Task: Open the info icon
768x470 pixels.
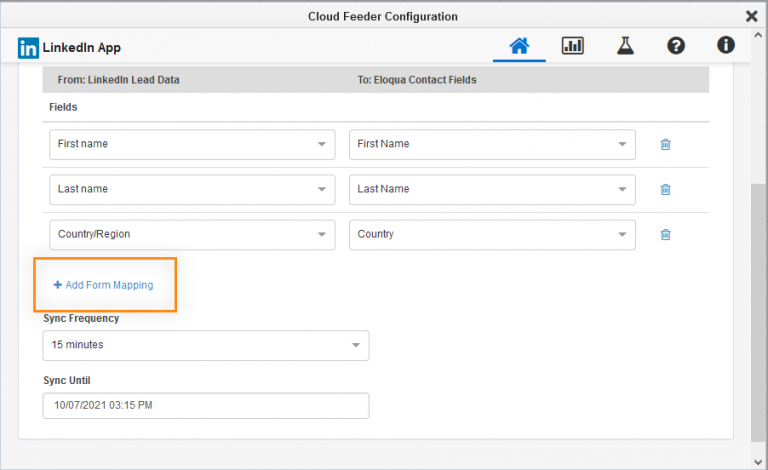Action: (726, 45)
